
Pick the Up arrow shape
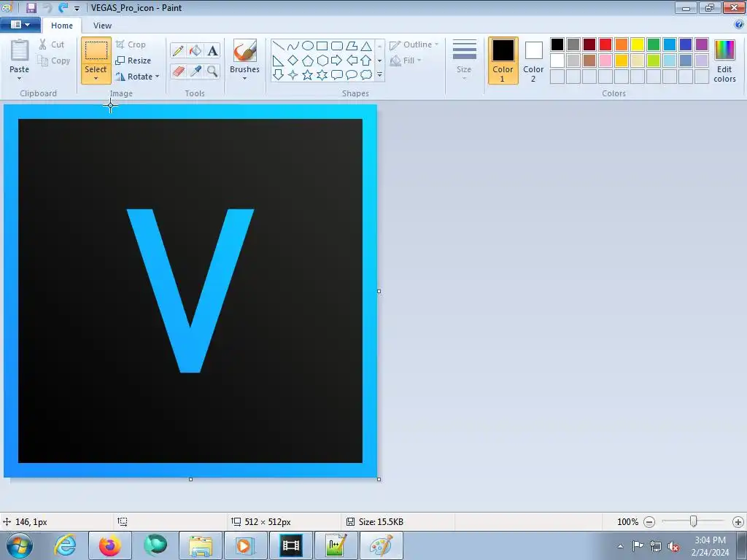[366, 61]
